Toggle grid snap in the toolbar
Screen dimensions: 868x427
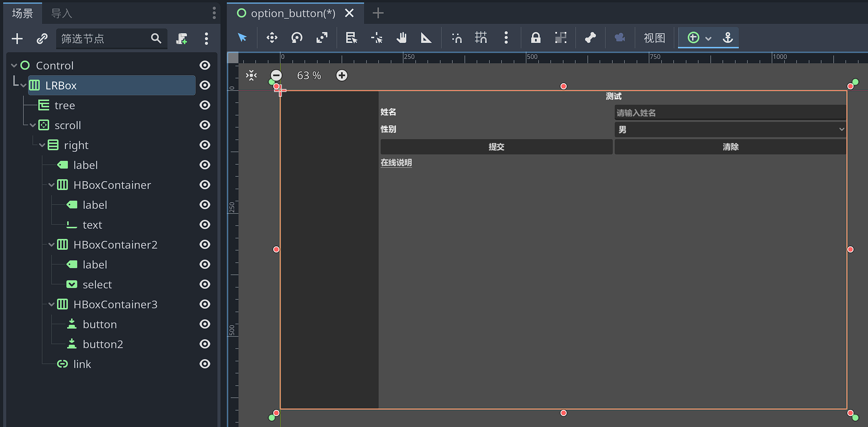(x=481, y=38)
